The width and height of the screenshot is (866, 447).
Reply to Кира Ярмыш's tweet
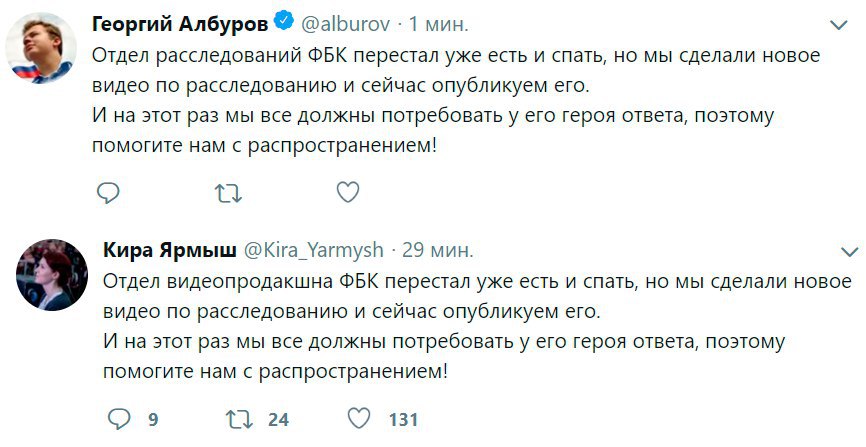coord(118,419)
